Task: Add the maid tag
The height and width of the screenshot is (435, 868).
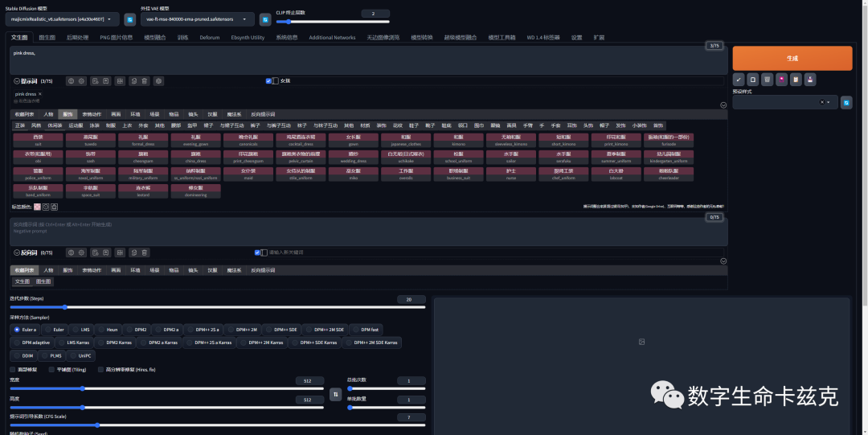Action: (248, 174)
